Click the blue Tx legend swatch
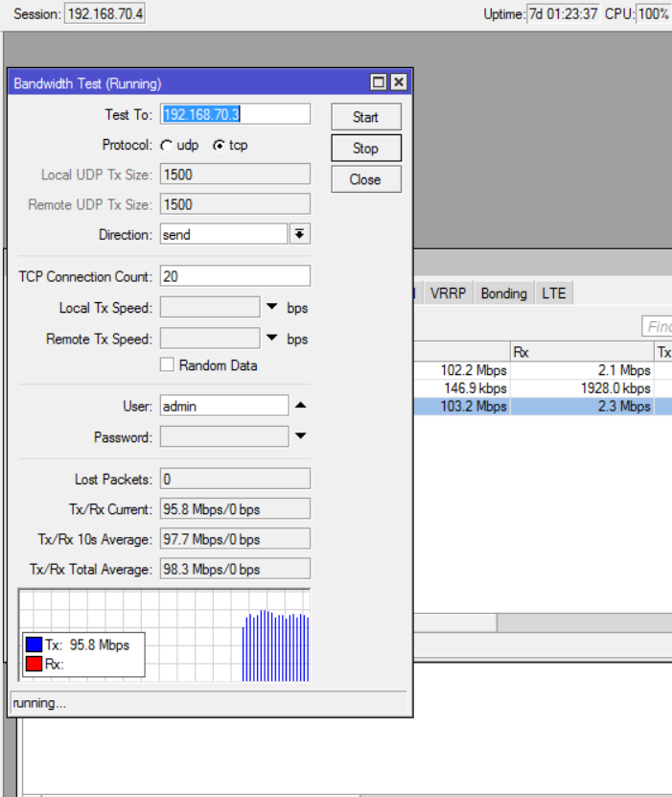 (35, 645)
